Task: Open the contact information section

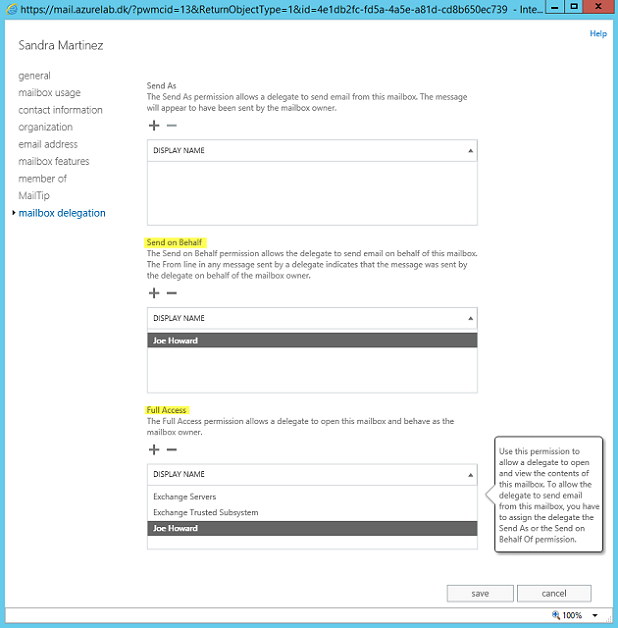Action: [60, 110]
